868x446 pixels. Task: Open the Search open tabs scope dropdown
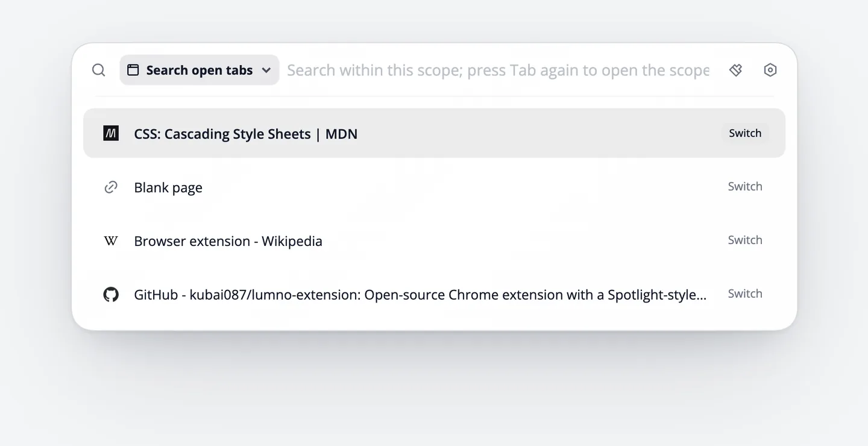coord(200,70)
